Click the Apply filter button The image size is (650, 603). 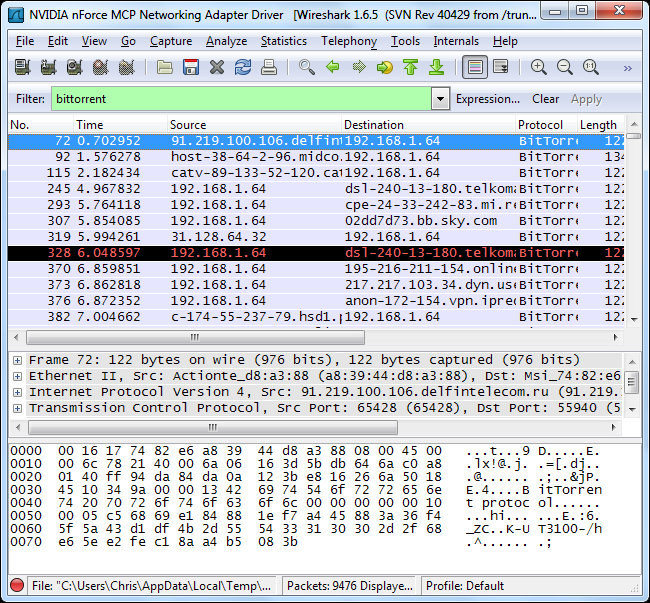pyautogui.click(x=586, y=99)
